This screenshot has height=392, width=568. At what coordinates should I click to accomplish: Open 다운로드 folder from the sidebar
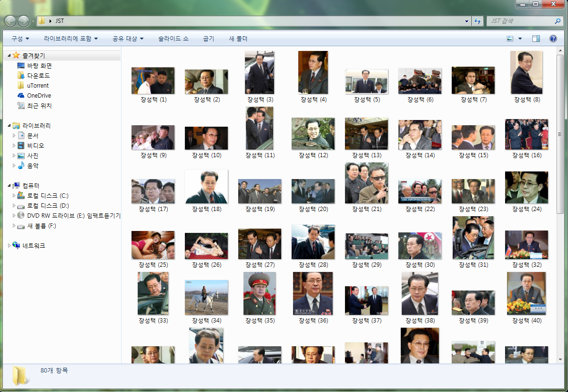pos(38,76)
